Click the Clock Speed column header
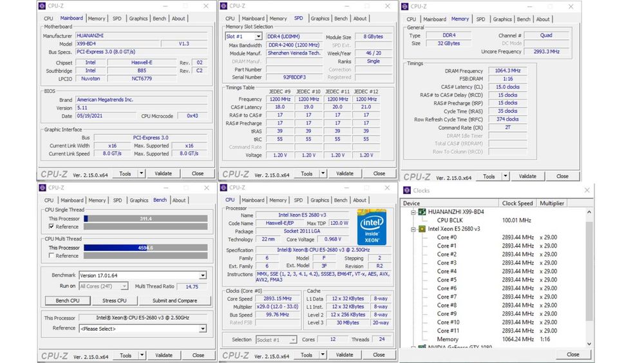 (518, 203)
